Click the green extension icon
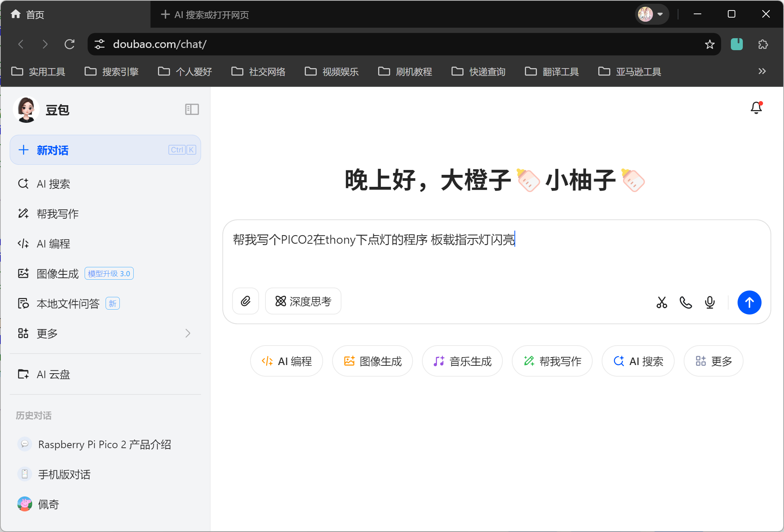Screen dimensions: 784x532 [x=736, y=44]
